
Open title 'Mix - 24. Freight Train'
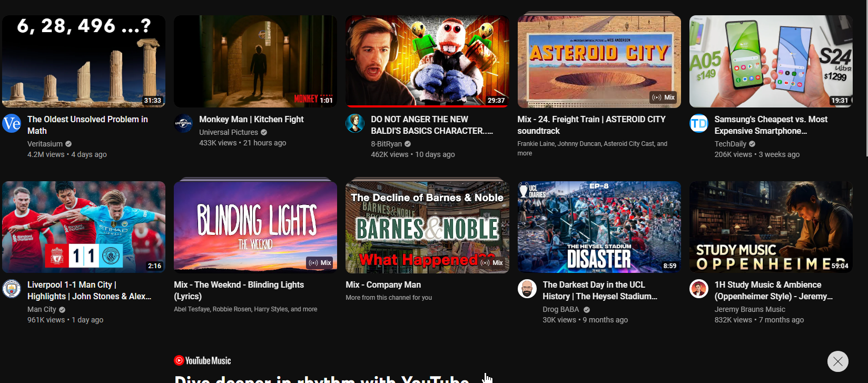click(591, 125)
